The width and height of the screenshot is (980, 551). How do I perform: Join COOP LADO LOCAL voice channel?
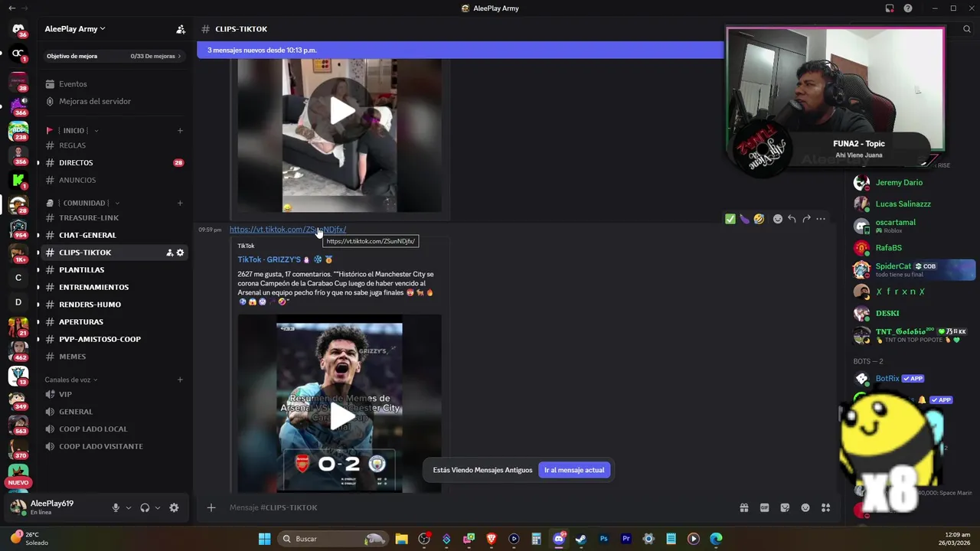(x=115, y=429)
